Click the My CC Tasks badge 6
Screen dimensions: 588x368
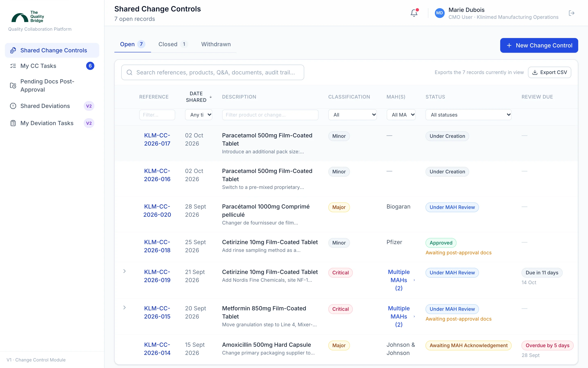pyautogui.click(x=90, y=66)
